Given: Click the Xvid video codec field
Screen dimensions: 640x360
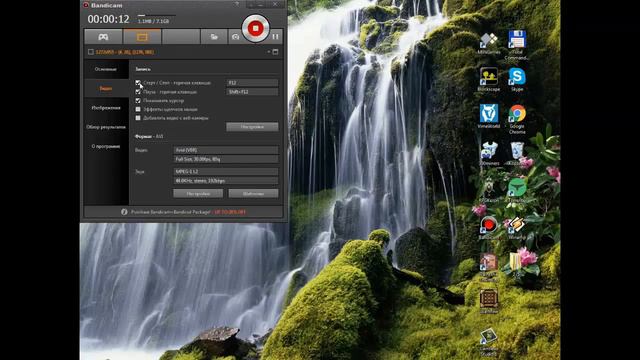Looking at the screenshot, I should [x=226, y=150].
